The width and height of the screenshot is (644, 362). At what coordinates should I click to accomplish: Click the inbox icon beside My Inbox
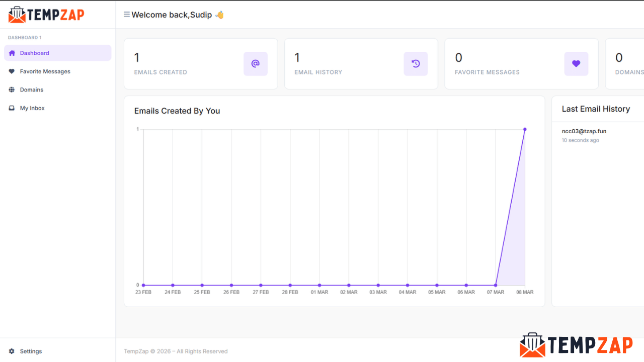[x=12, y=108]
